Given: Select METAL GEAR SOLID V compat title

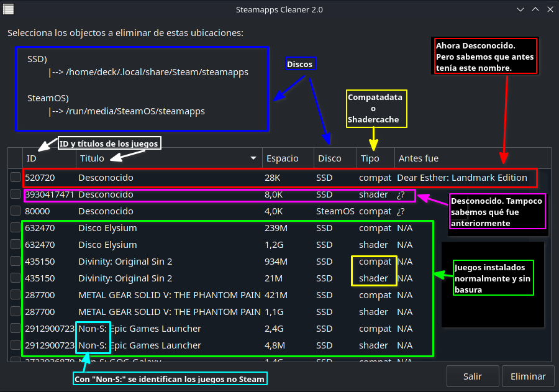Looking at the screenshot, I should [x=170, y=295].
